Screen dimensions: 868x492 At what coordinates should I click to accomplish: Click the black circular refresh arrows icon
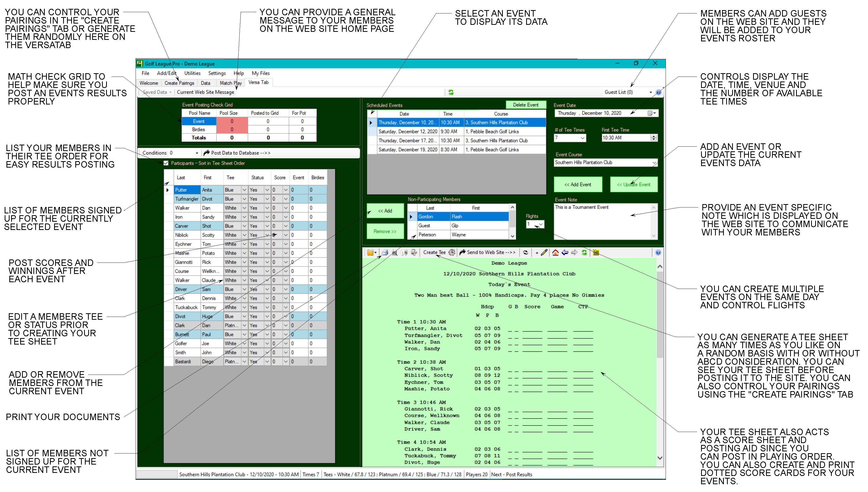click(525, 253)
